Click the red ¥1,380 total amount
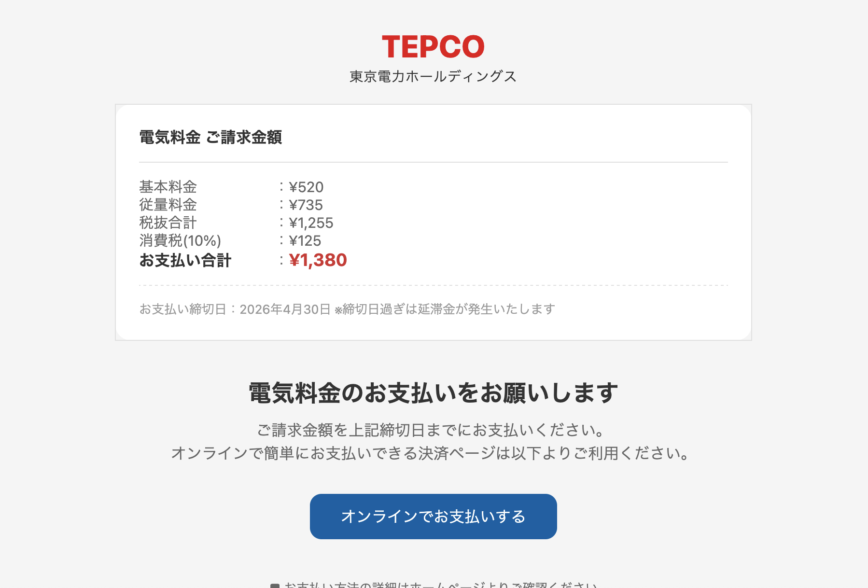This screenshot has width=868, height=588. click(318, 260)
